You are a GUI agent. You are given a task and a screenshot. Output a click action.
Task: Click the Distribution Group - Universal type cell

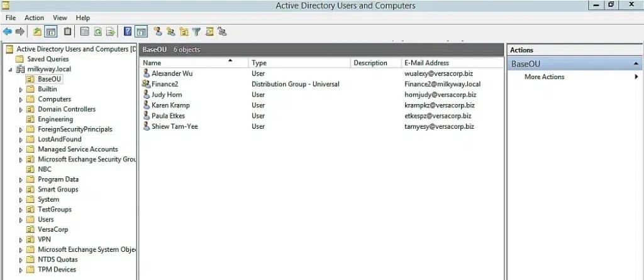click(x=296, y=84)
